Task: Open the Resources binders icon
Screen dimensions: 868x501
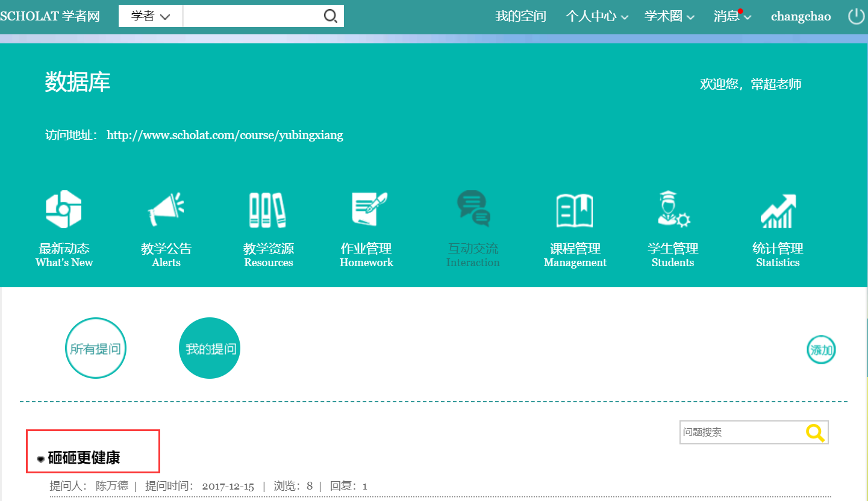Action: (x=268, y=210)
